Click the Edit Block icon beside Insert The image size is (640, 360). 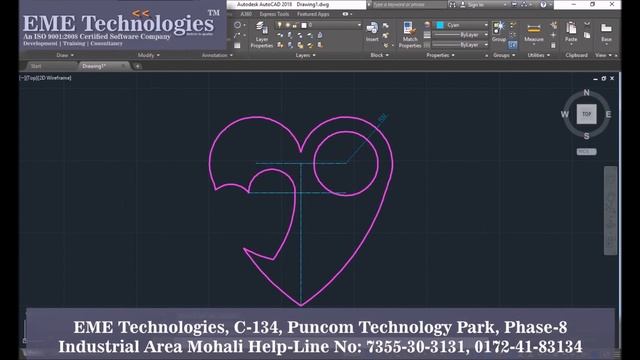(385, 36)
